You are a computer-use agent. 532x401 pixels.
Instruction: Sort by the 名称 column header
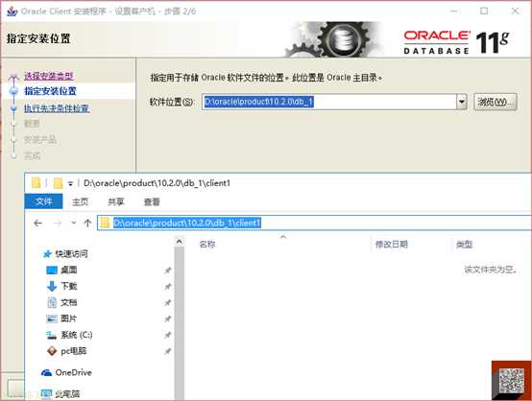[x=207, y=244]
